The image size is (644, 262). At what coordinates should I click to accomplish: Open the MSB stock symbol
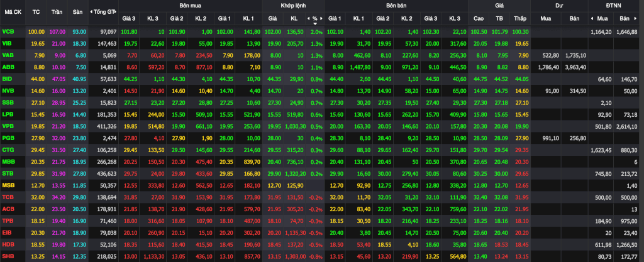click(x=8, y=185)
